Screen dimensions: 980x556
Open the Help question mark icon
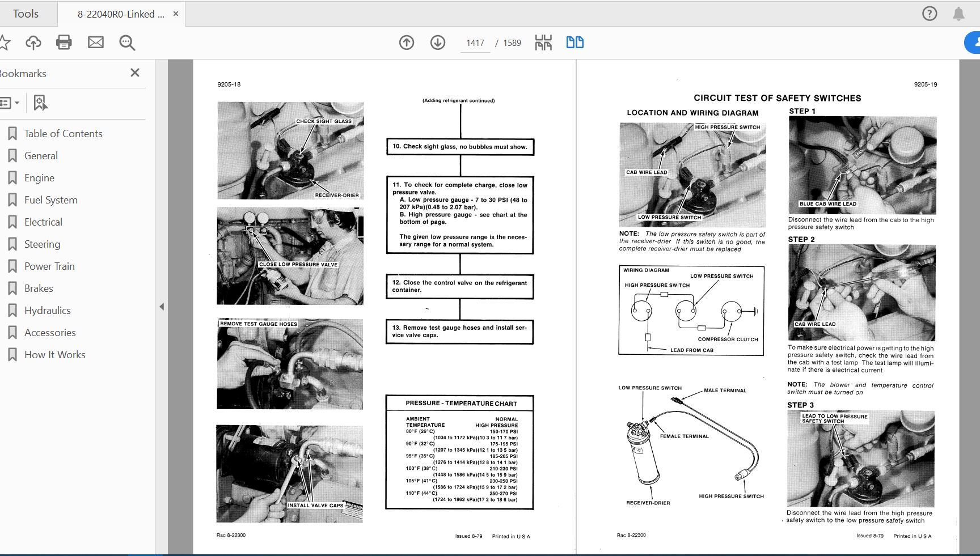930,14
